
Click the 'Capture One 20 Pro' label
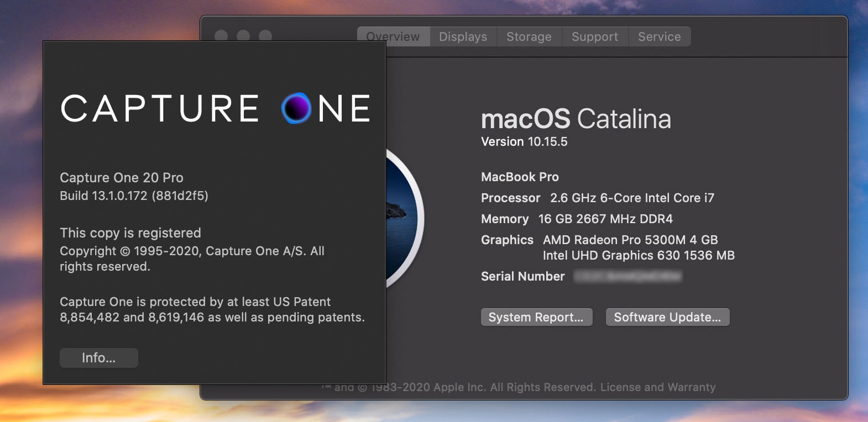pos(122,178)
